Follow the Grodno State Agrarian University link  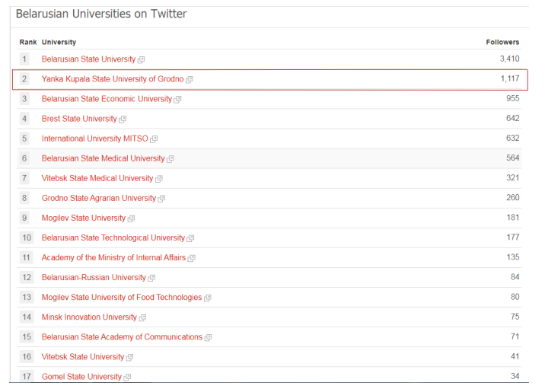pos(99,198)
